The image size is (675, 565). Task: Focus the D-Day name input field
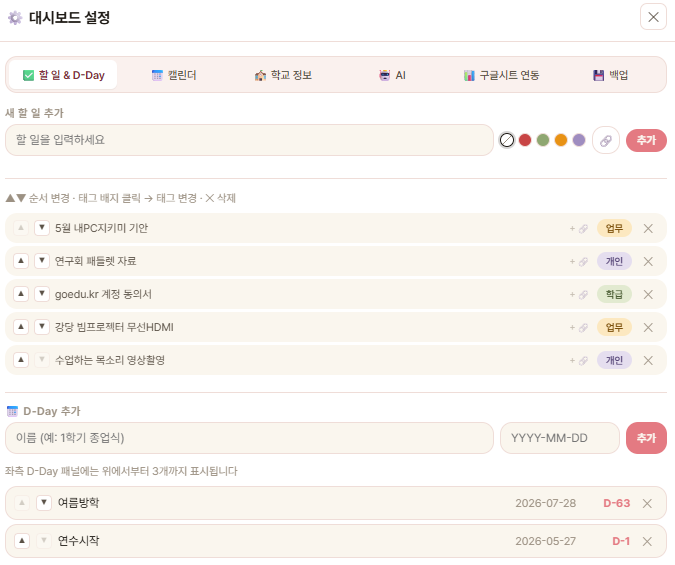click(249, 438)
